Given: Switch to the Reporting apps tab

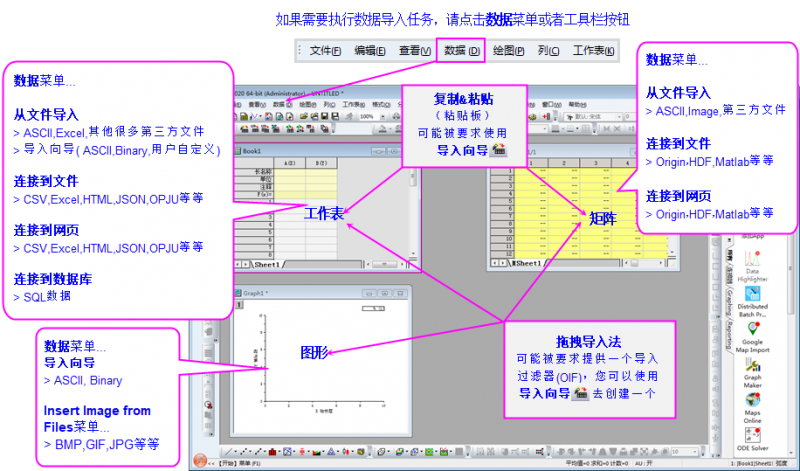Looking at the screenshot, I should pyautogui.click(x=729, y=335).
